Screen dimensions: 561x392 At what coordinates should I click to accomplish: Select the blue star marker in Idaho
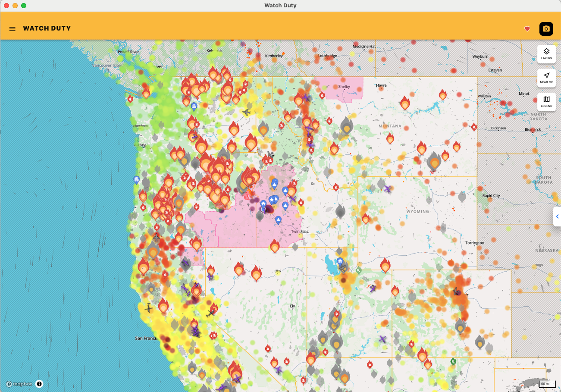(272, 200)
